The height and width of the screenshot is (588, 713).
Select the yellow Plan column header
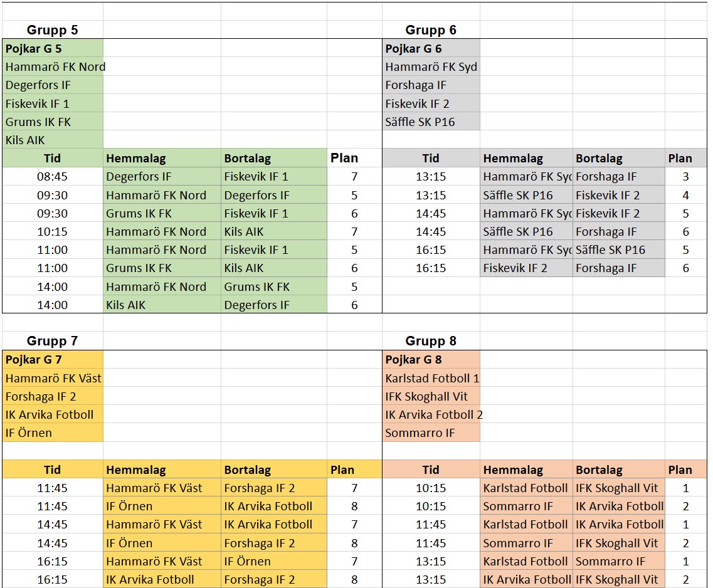point(354,470)
